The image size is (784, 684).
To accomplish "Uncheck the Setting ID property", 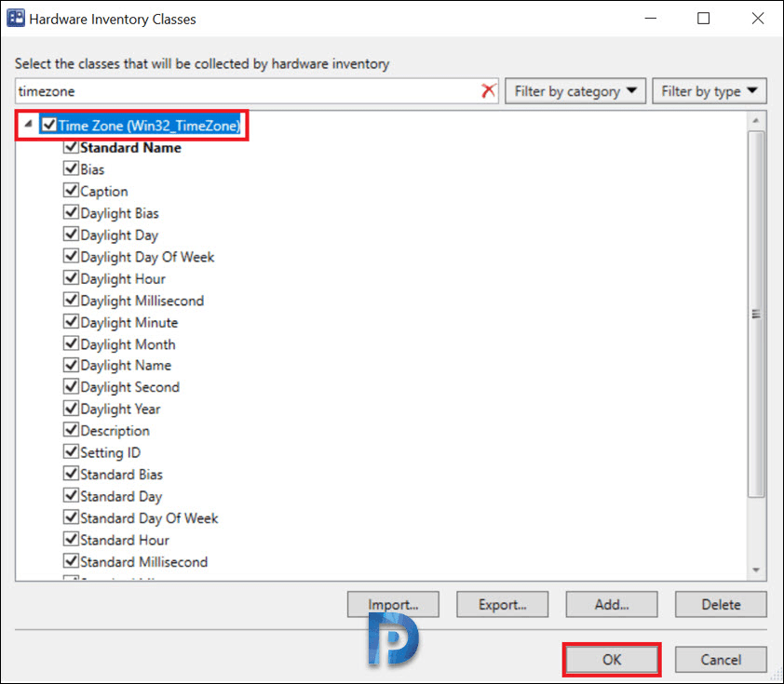I will click(72, 451).
